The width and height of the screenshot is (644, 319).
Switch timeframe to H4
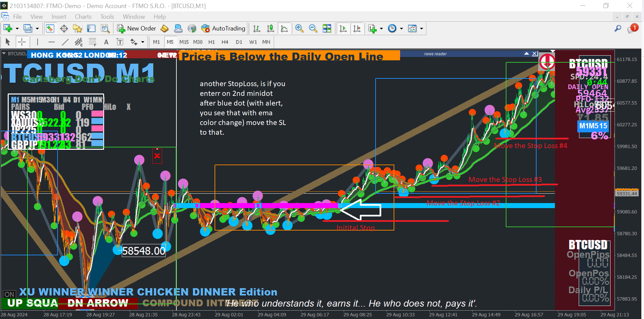tap(225, 42)
